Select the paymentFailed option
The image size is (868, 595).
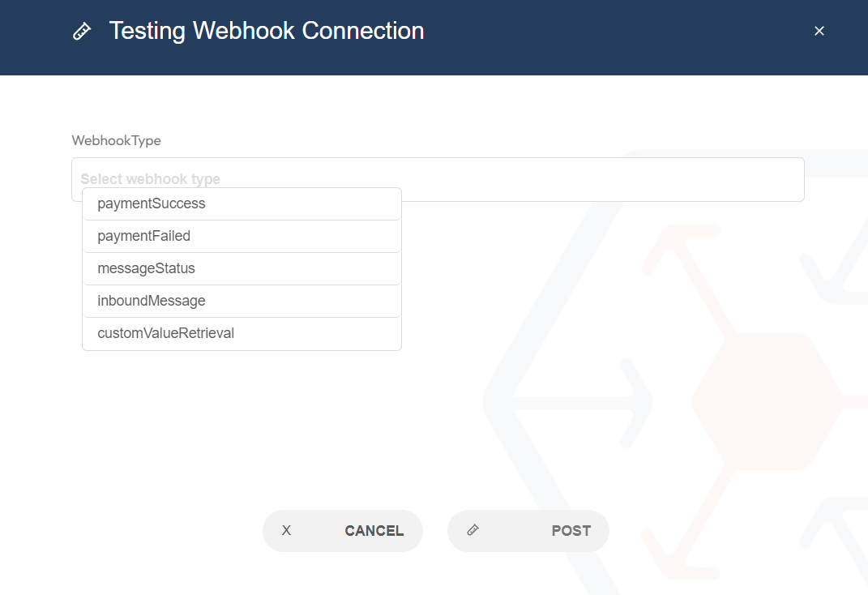pos(242,237)
